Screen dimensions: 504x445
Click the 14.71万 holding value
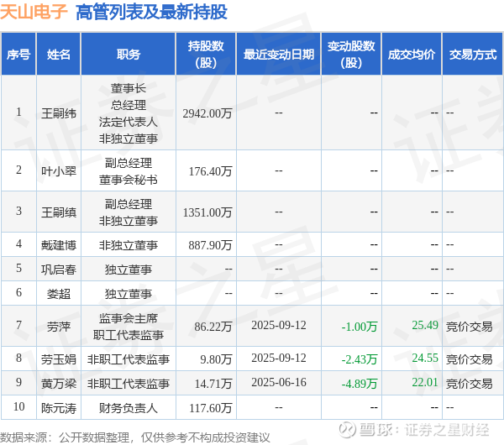pyautogui.click(x=213, y=384)
